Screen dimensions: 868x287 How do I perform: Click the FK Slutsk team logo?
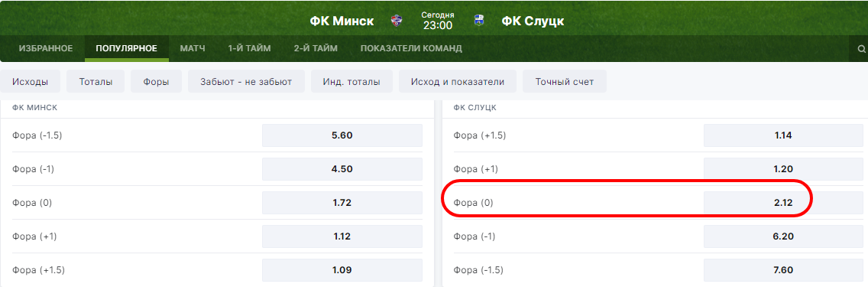tap(479, 21)
